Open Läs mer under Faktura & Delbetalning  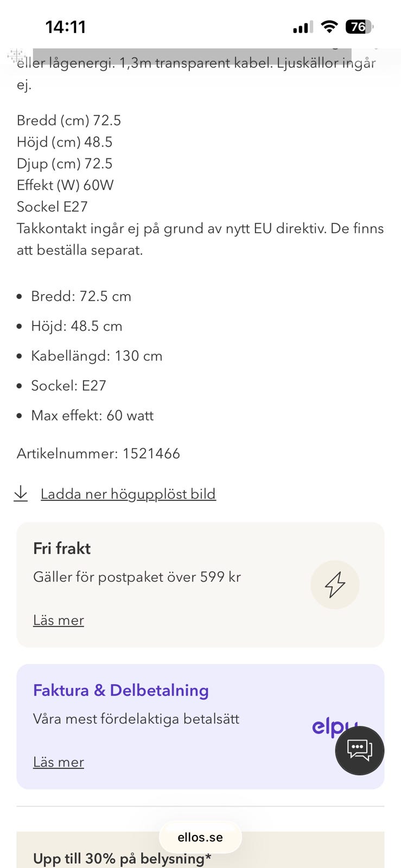click(x=58, y=762)
